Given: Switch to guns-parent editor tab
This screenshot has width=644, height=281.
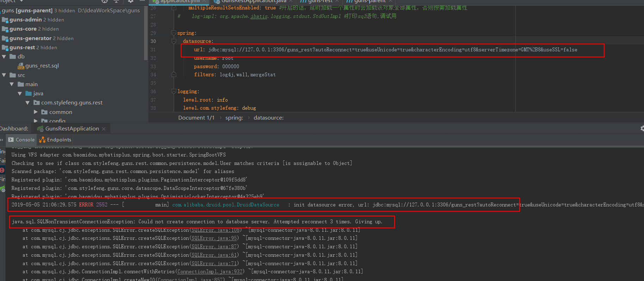Looking at the screenshot, I should (x=370, y=1).
